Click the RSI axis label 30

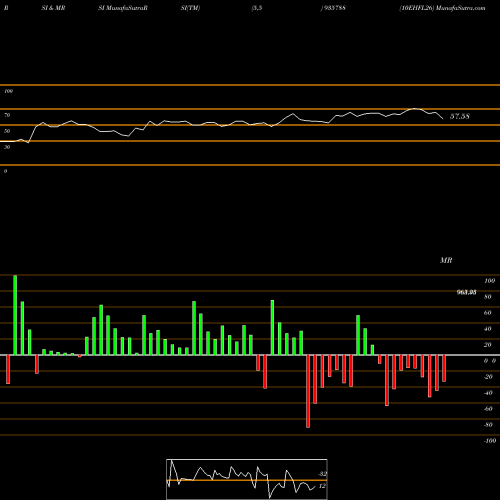(7, 147)
